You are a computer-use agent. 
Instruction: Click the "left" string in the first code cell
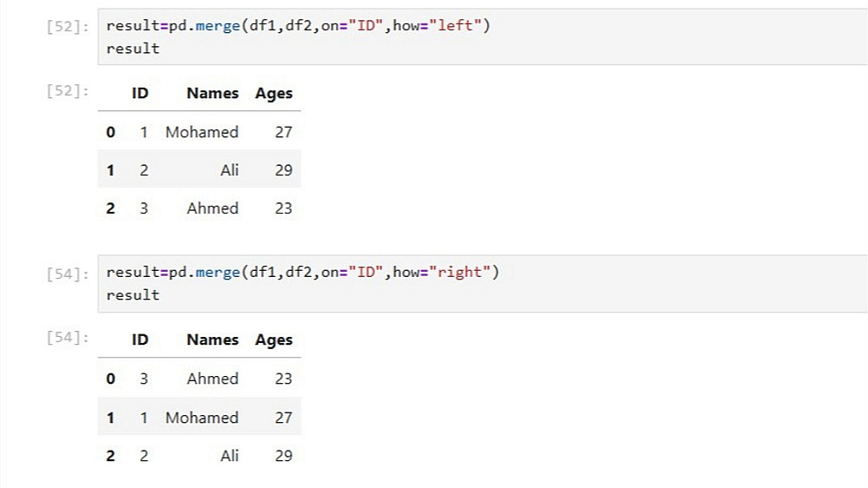455,26
